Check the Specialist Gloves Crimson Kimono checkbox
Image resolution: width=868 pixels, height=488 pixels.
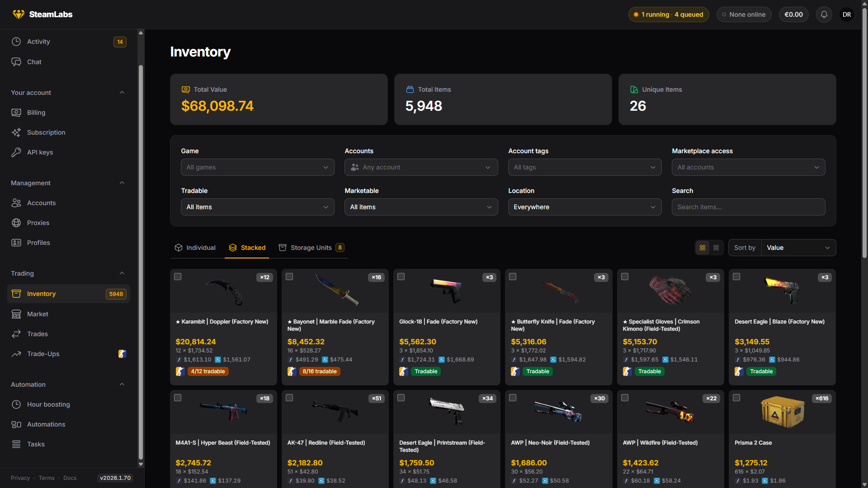(x=625, y=277)
